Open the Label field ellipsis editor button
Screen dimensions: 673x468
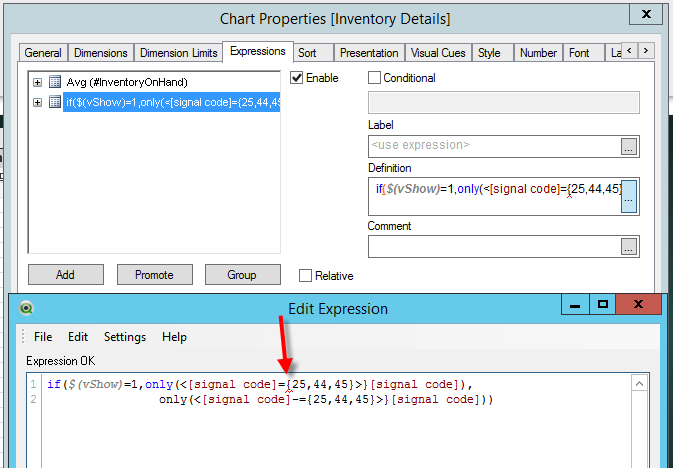pyautogui.click(x=628, y=146)
